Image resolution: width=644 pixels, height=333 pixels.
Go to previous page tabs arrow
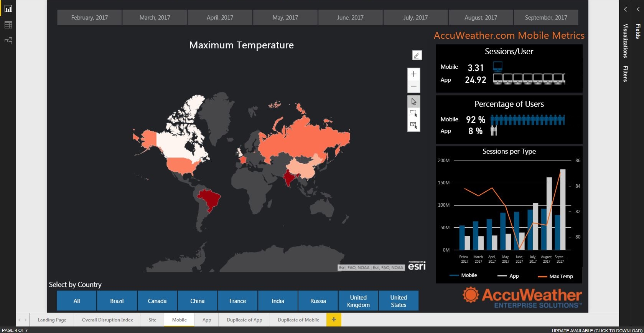pos(20,320)
